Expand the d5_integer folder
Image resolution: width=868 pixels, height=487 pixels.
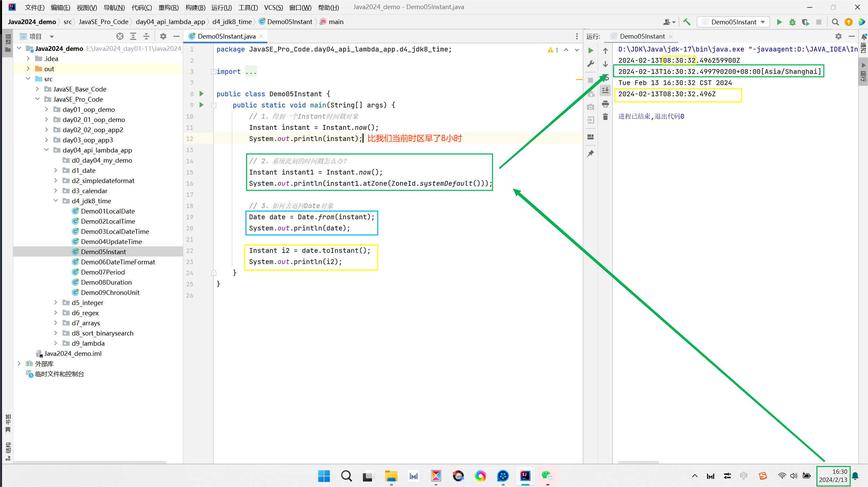click(56, 303)
